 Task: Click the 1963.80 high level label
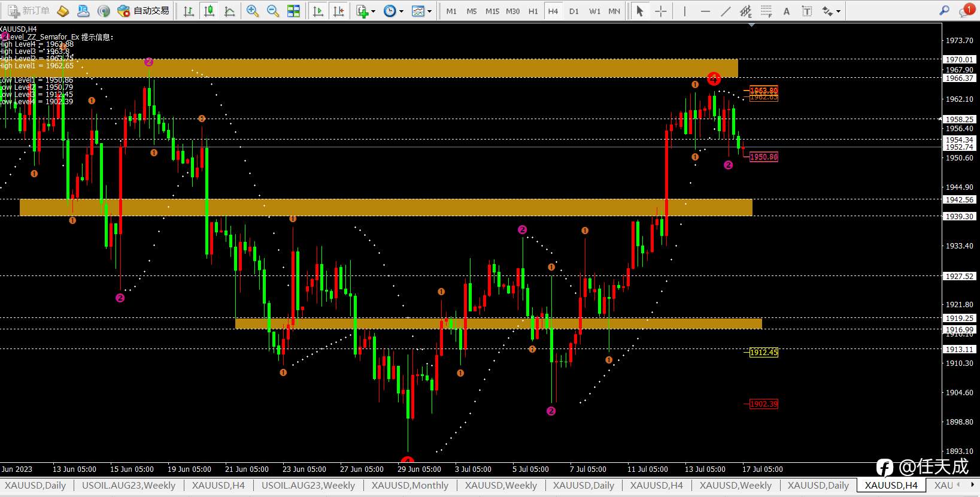pyautogui.click(x=764, y=90)
